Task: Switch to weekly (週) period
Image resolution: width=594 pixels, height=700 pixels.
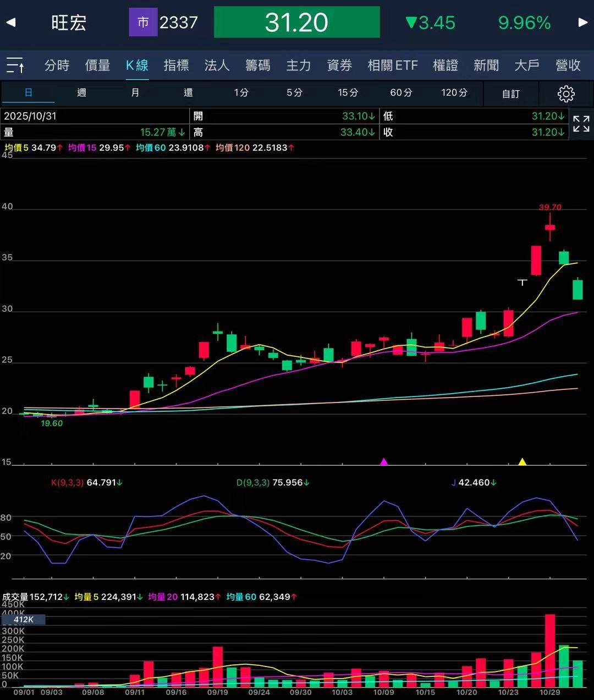Action: tap(81, 92)
